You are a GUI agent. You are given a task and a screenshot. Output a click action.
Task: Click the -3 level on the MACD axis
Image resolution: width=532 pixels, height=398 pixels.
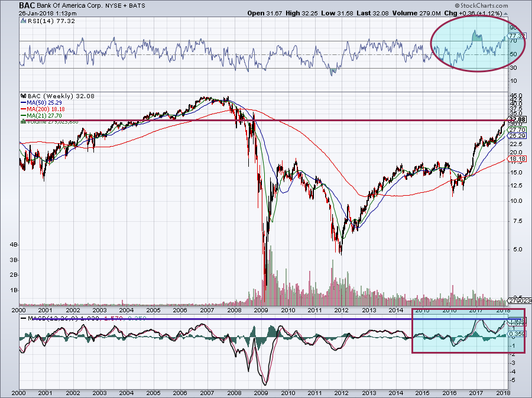pos(513,363)
